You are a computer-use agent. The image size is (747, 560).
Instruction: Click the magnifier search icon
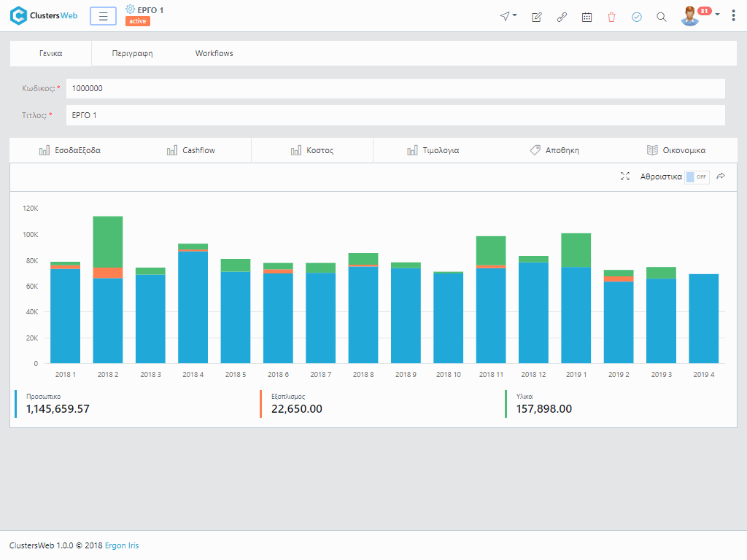(x=662, y=17)
